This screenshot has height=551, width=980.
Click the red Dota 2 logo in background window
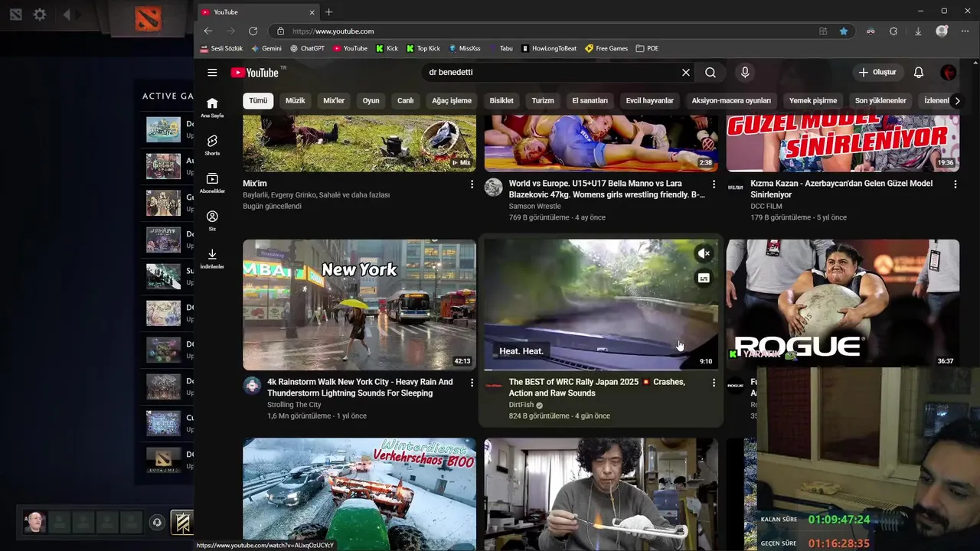(149, 17)
